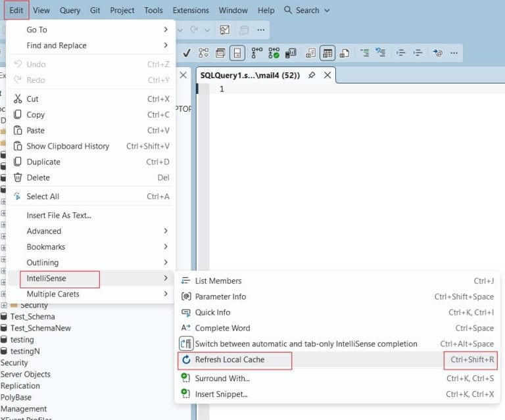The width and height of the screenshot is (505, 420).
Task: Open the redo history dropdown arrow
Action: 207,30
